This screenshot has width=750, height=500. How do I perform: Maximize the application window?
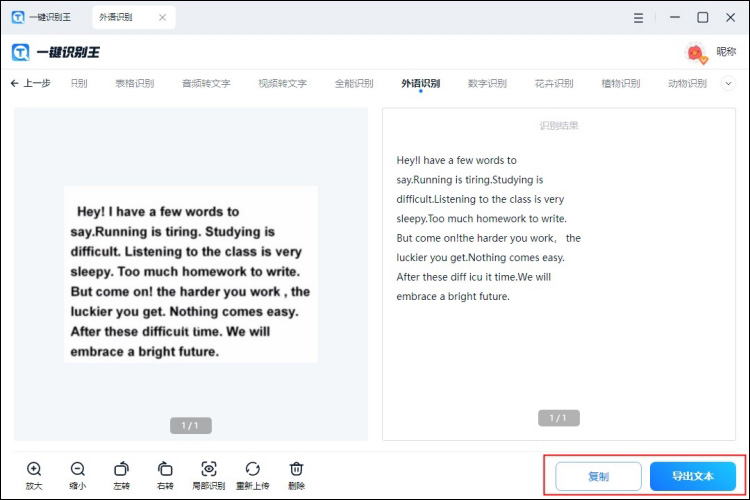click(x=703, y=18)
